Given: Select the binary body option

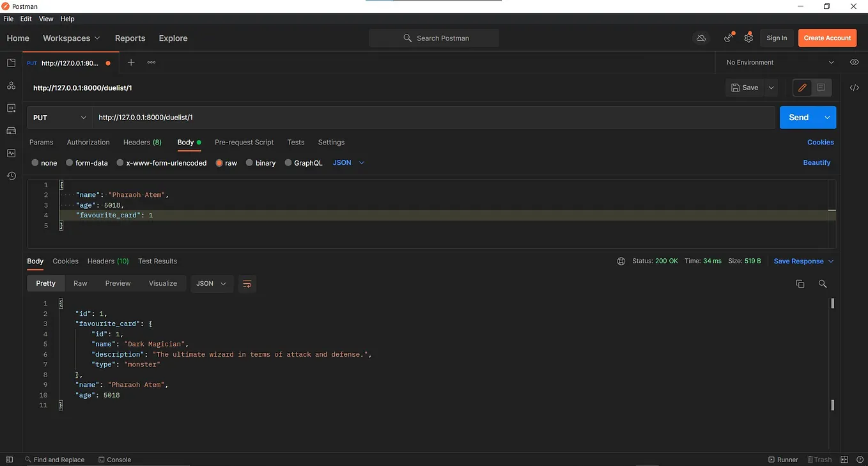Looking at the screenshot, I should (261, 163).
